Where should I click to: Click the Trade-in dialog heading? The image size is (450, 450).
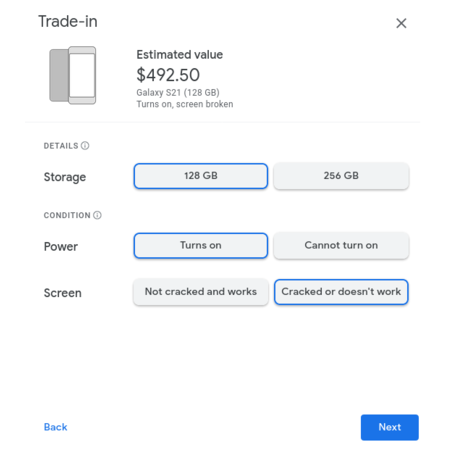[68, 22]
